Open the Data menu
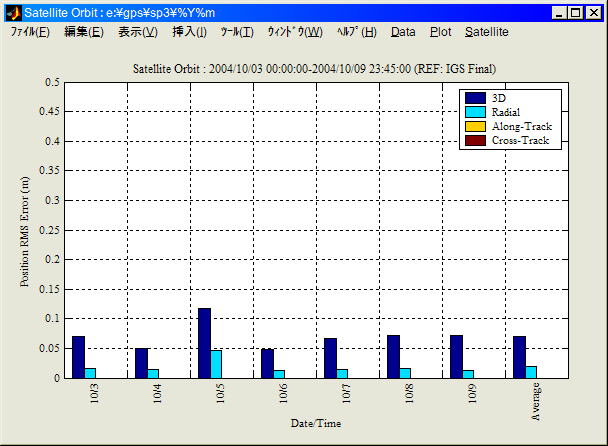Viewport: 608px width, 446px height. point(403,32)
